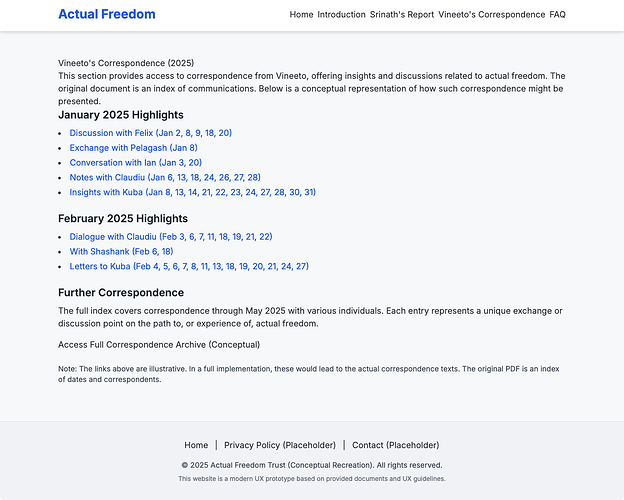The width and height of the screenshot is (624, 500).
Task: Open Letters to Kuba link
Action: (x=189, y=267)
